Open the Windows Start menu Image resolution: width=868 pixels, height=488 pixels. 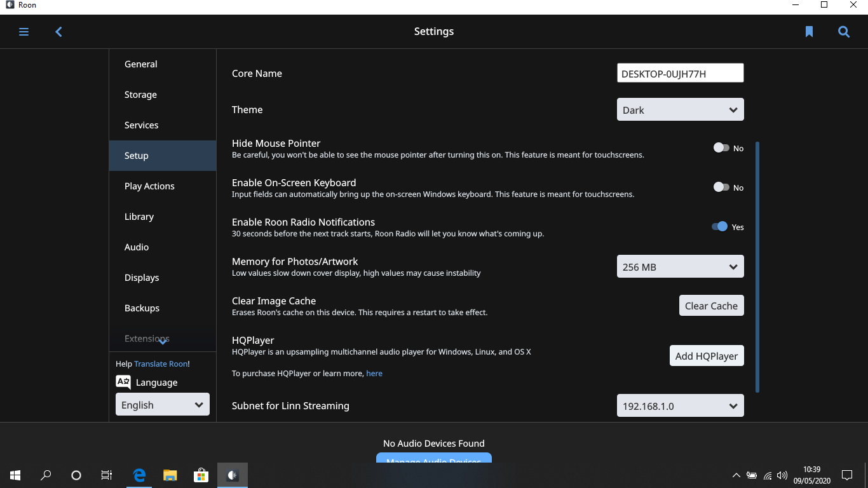tap(15, 475)
